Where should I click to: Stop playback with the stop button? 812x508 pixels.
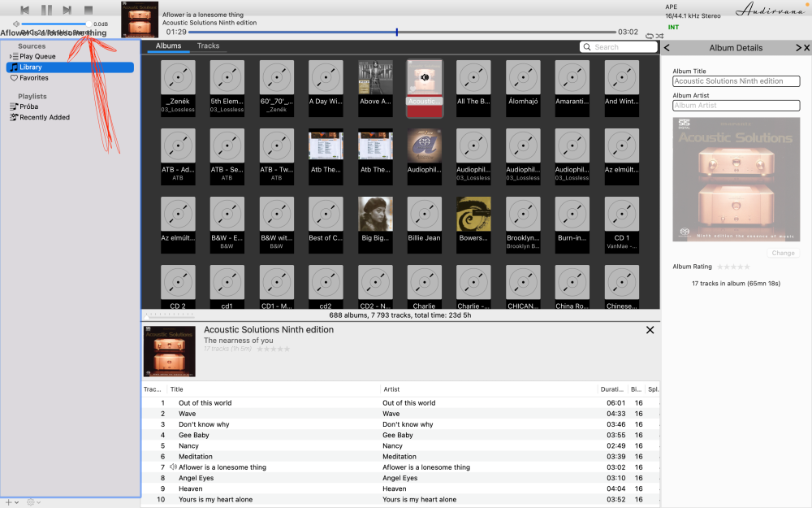click(89, 10)
